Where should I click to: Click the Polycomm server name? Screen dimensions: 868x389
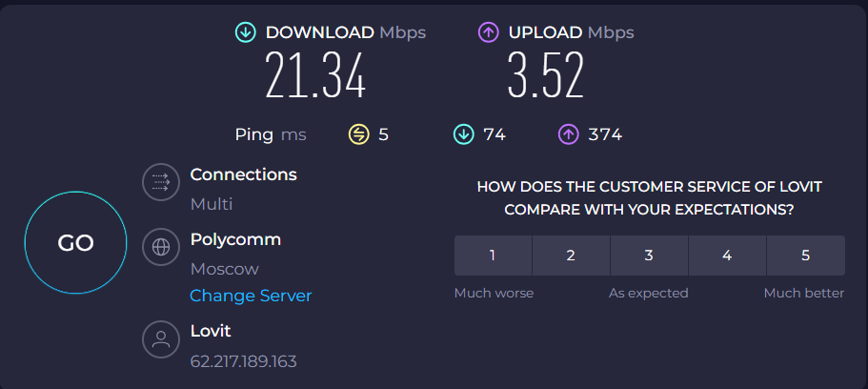coord(236,239)
